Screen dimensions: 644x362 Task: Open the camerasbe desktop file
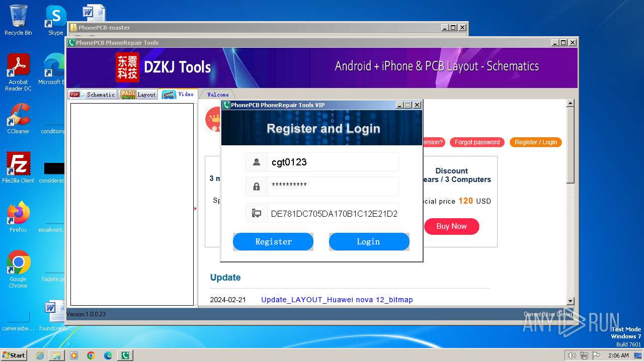[x=18, y=322]
